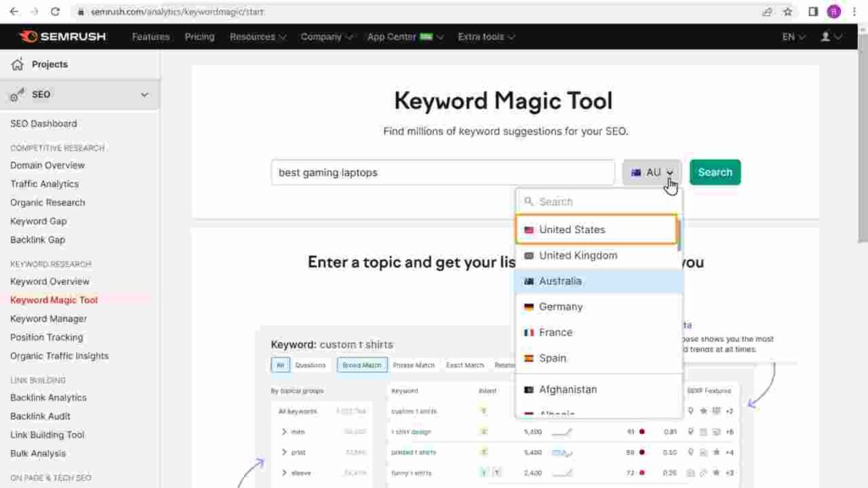Screen dimensions: 868x488
Task: Open Backlink Audit
Action: click(40, 416)
